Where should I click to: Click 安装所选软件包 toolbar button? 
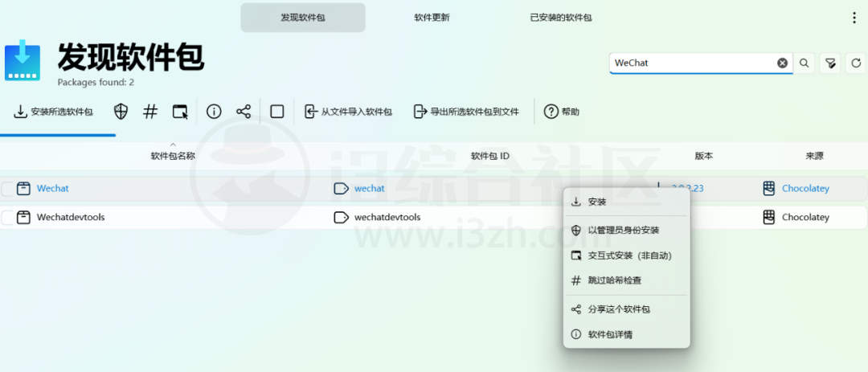[53, 112]
